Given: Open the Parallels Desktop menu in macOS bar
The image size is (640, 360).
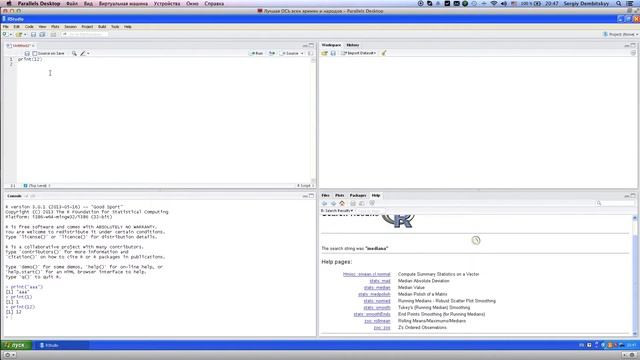Looking at the screenshot, I should (x=39, y=3).
